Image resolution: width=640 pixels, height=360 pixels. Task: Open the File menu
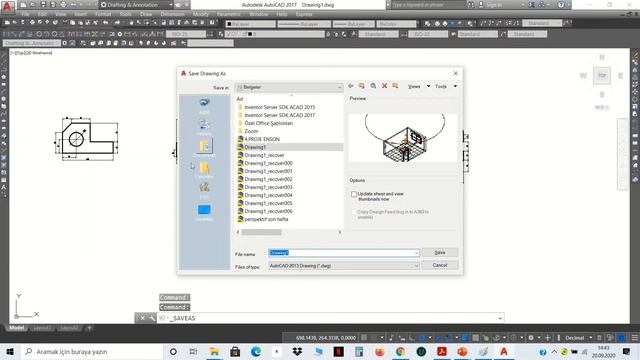[x=25, y=14]
